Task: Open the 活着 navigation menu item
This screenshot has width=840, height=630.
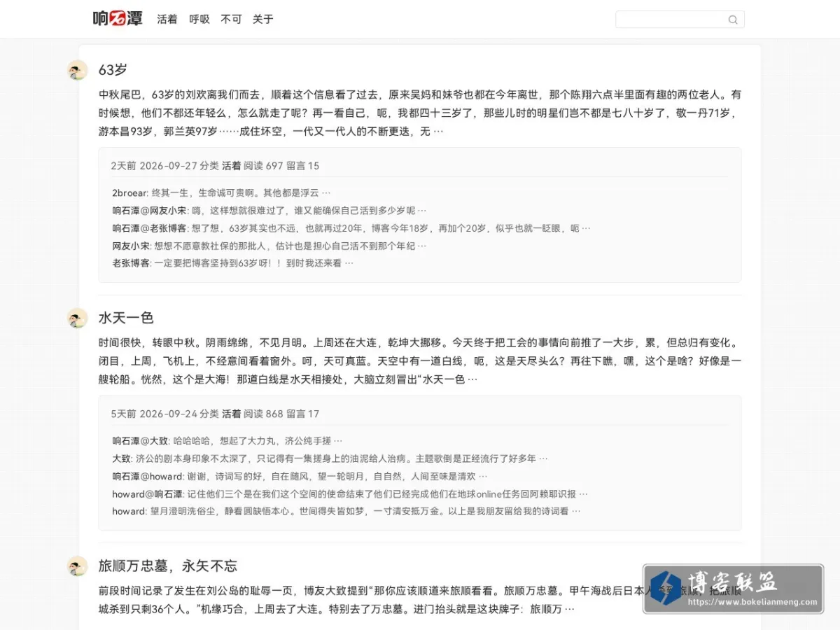Action: (167, 20)
